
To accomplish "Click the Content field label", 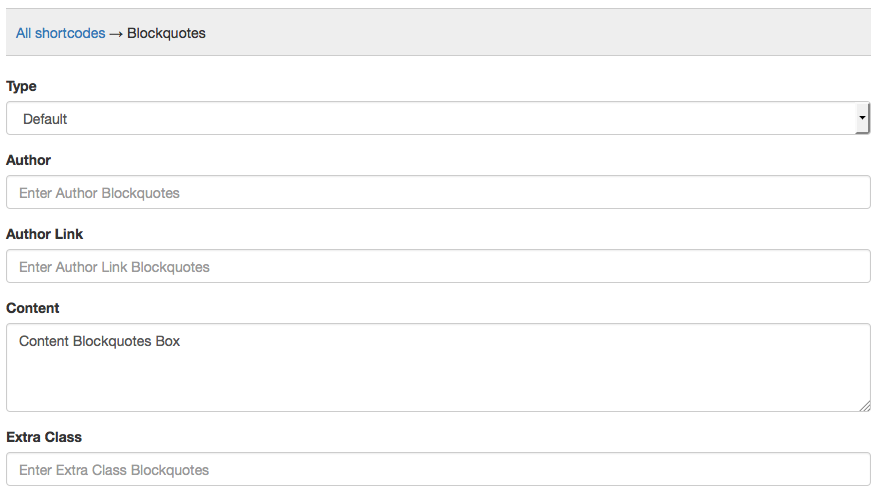I will pos(33,308).
